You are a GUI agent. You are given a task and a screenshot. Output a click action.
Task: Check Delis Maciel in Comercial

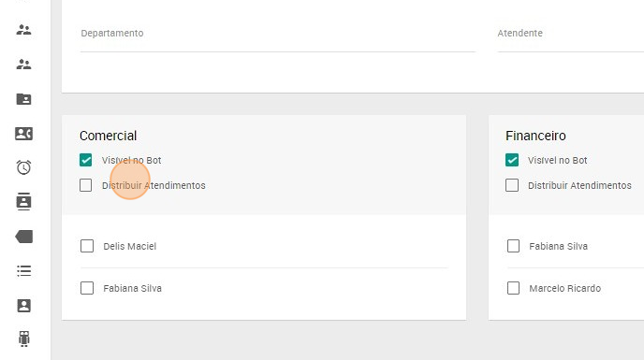[x=87, y=246]
